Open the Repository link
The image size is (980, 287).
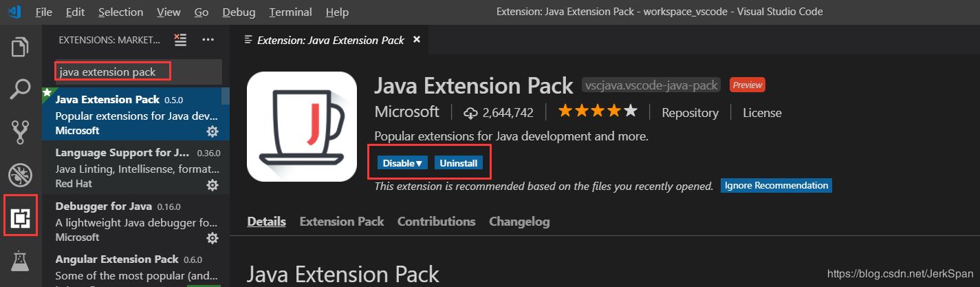[690, 112]
